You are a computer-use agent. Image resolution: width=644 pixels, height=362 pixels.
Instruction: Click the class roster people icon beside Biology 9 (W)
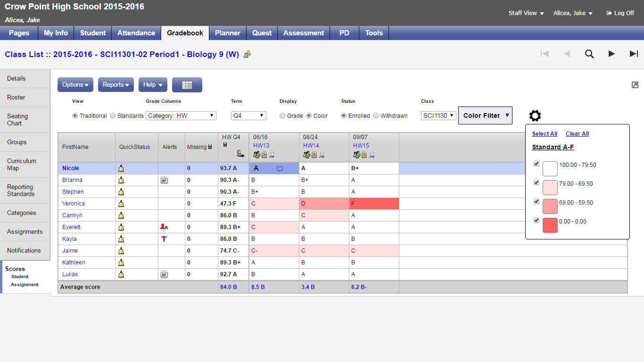pos(247,55)
